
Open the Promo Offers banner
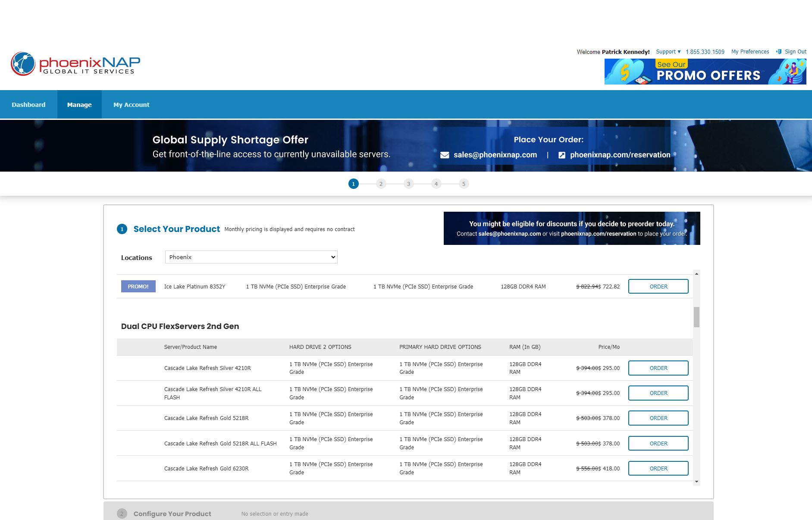(705, 72)
